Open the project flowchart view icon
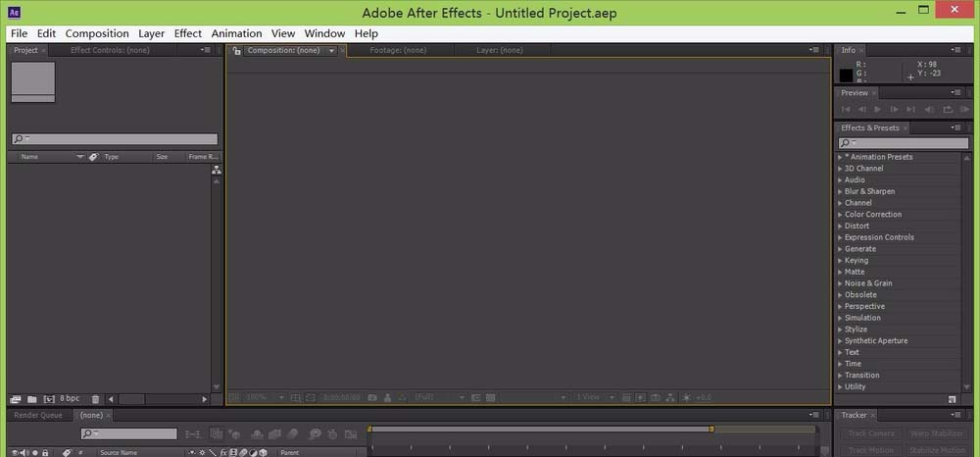Viewport: 980px width, 457px height. pyautogui.click(x=217, y=170)
